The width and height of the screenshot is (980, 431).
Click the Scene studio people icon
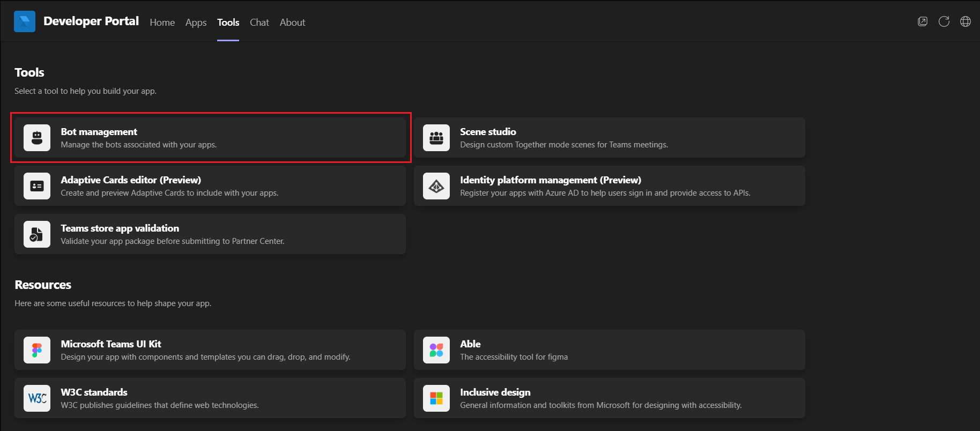[x=436, y=138]
